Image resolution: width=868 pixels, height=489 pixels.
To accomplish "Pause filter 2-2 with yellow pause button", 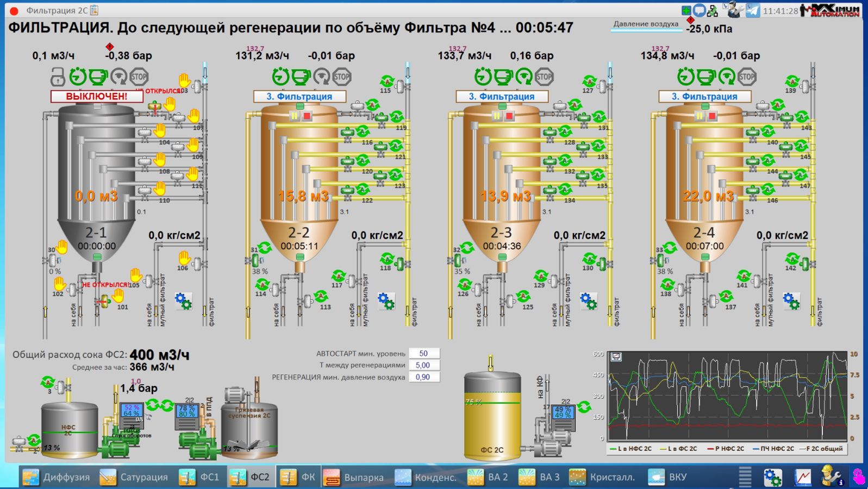I will [295, 116].
